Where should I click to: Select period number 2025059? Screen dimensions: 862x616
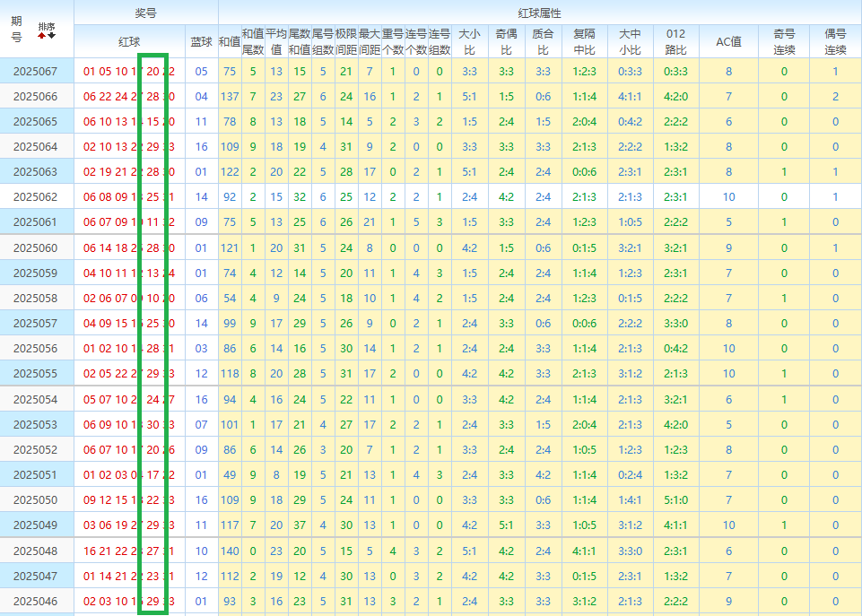coord(35,273)
